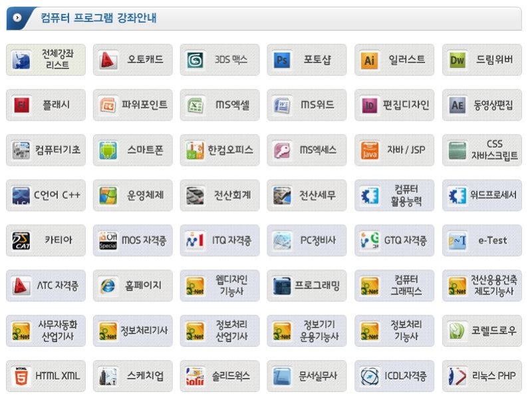This screenshot has width=532, height=396.
Task: Select the SolidWorks icon for 솔리드웍스
Action: point(195,376)
